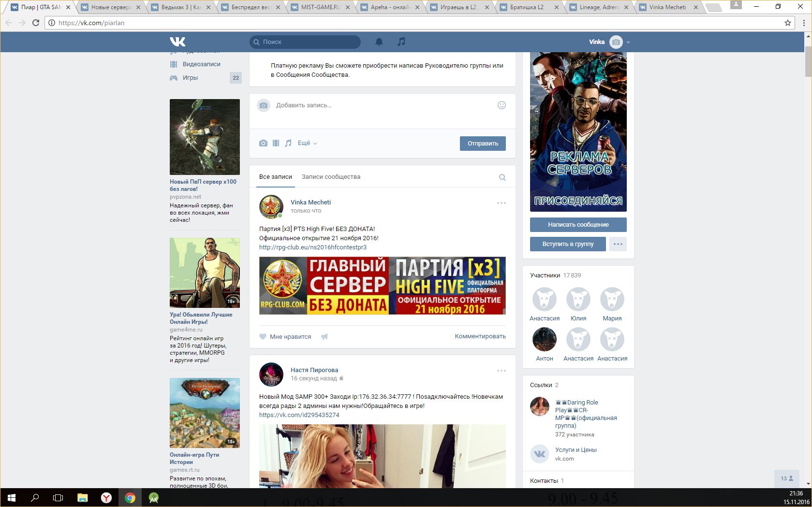812x507 pixels.
Task: Expand the Ещё attachments dropdown
Action: tap(307, 143)
